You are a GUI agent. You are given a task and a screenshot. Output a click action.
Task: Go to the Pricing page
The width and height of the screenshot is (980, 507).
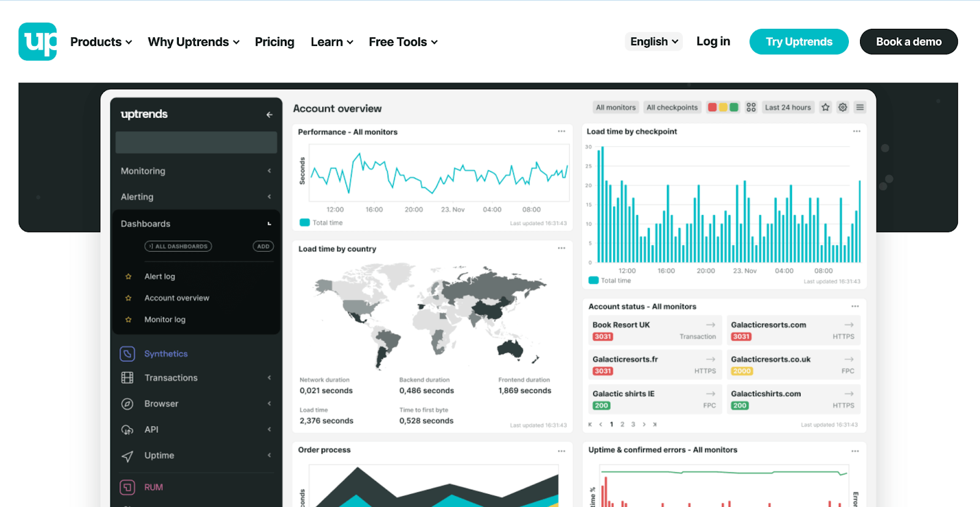point(274,42)
